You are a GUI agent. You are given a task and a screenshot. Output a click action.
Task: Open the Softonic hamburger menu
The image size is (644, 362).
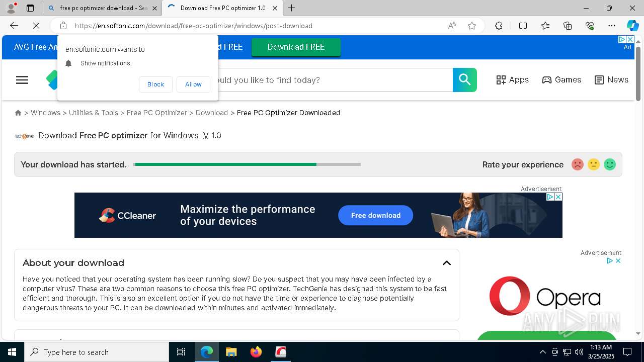coord(22,80)
